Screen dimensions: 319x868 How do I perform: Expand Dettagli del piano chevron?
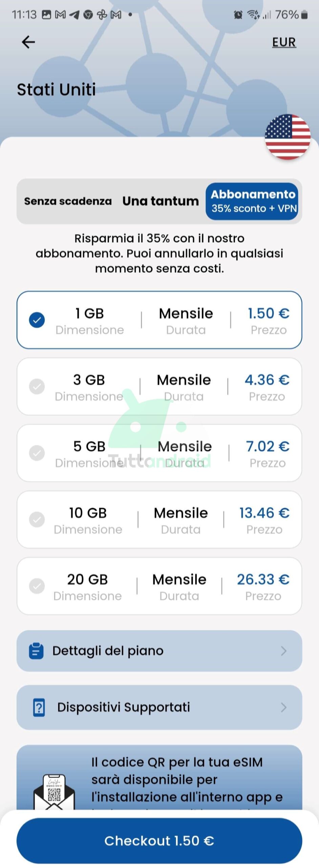[x=284, y=651]
